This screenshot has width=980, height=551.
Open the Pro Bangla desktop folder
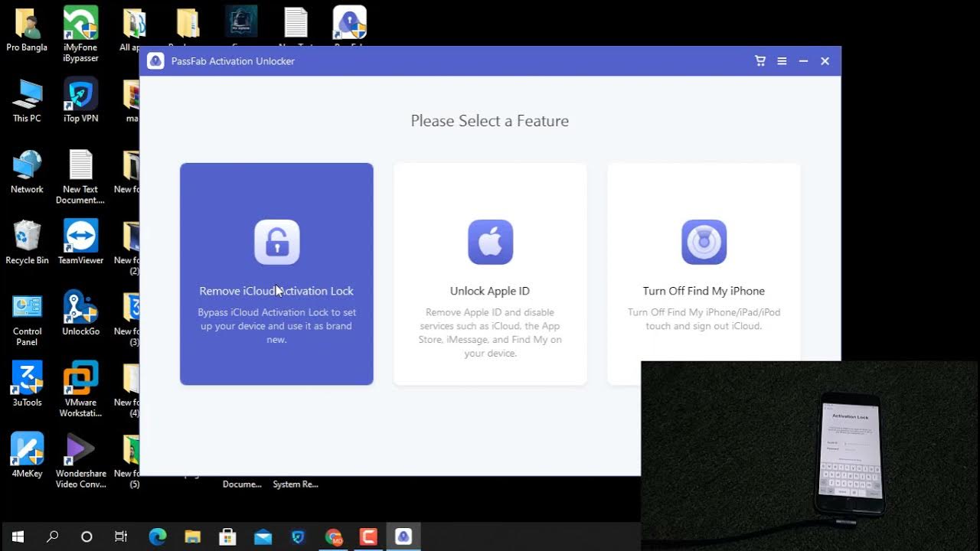coord(27,29)
